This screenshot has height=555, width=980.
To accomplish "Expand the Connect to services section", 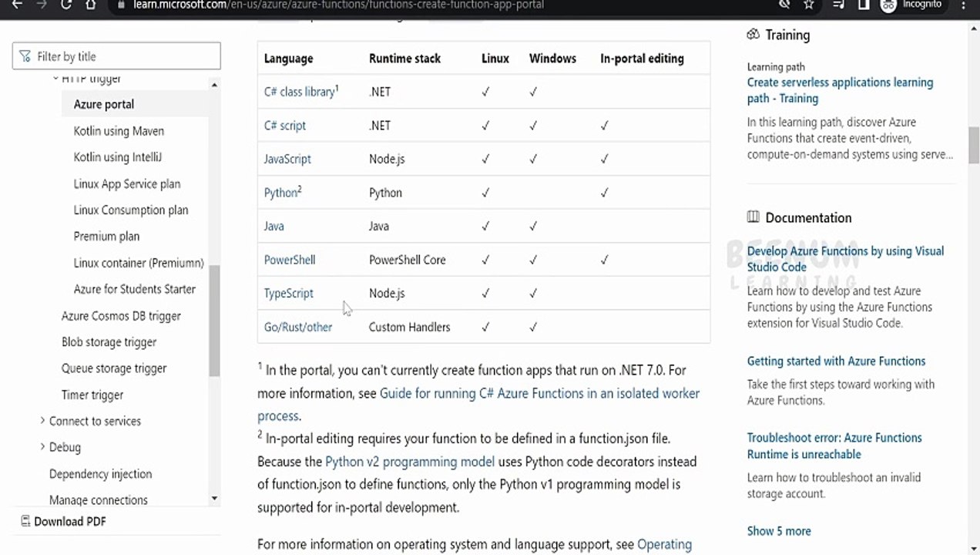I will pos(42,421).
